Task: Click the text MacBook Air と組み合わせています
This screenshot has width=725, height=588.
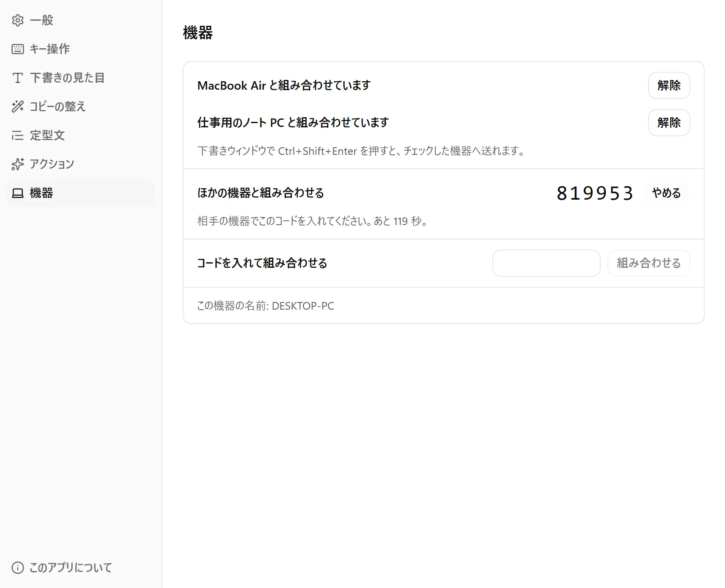Action: pyautogui.click(x=284, y=85)
